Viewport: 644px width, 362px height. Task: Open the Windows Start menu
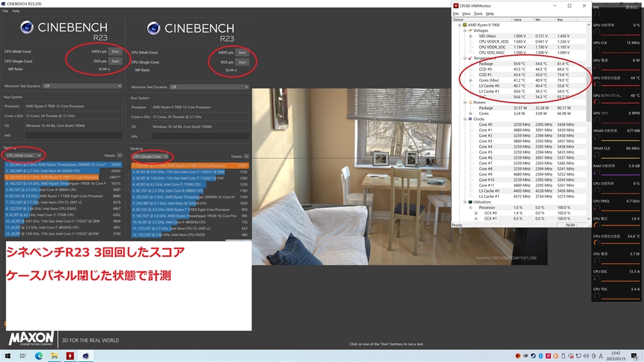pos(8,356)
